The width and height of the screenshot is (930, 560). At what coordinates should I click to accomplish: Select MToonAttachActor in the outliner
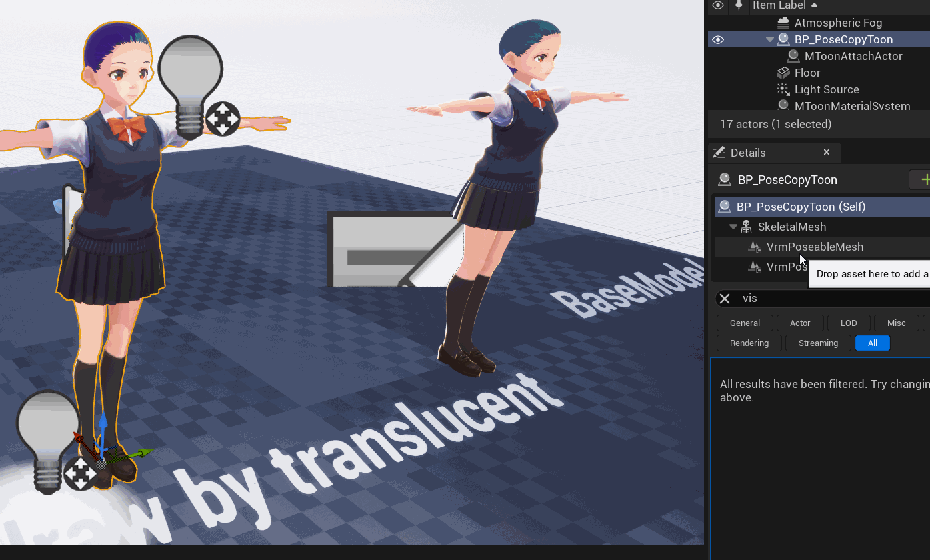coord(853,56)
